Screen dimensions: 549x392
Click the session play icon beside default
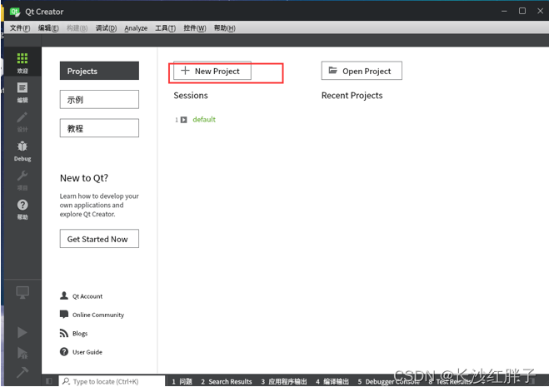pyautogui.click(x=184, y=120)
